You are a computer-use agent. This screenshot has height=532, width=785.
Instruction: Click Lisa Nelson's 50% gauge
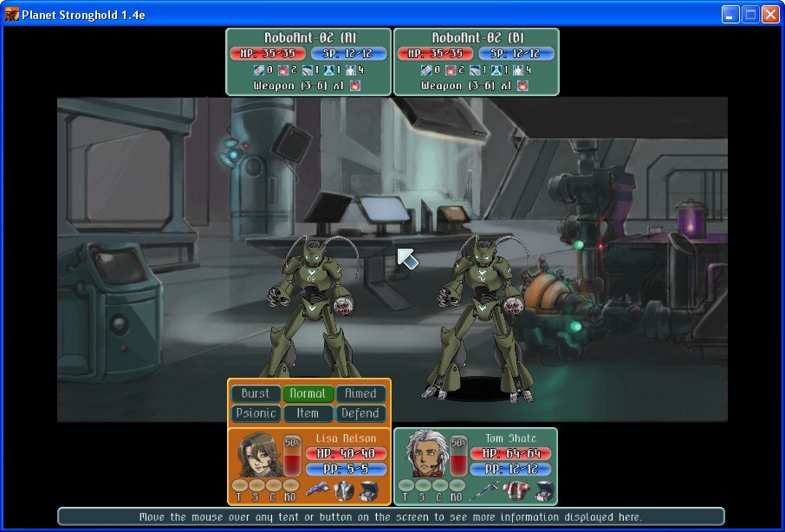coord(292,456)
